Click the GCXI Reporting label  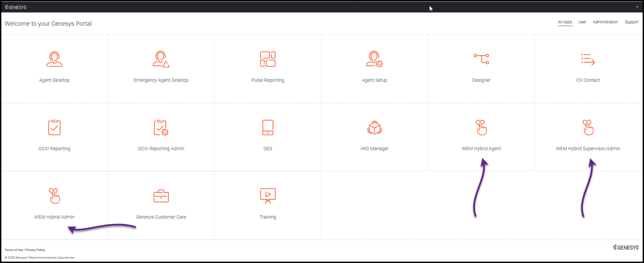point(54,148)
